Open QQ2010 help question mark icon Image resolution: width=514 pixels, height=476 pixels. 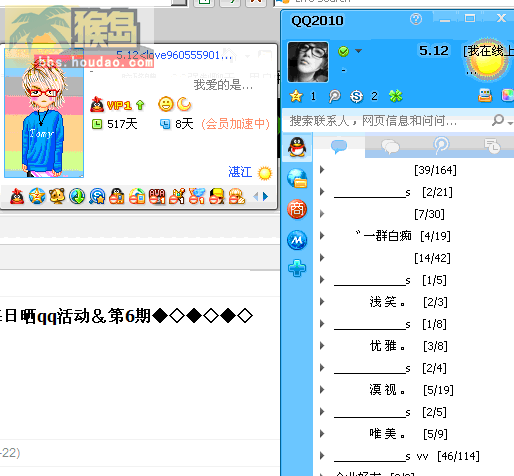[x=416, y=19]
